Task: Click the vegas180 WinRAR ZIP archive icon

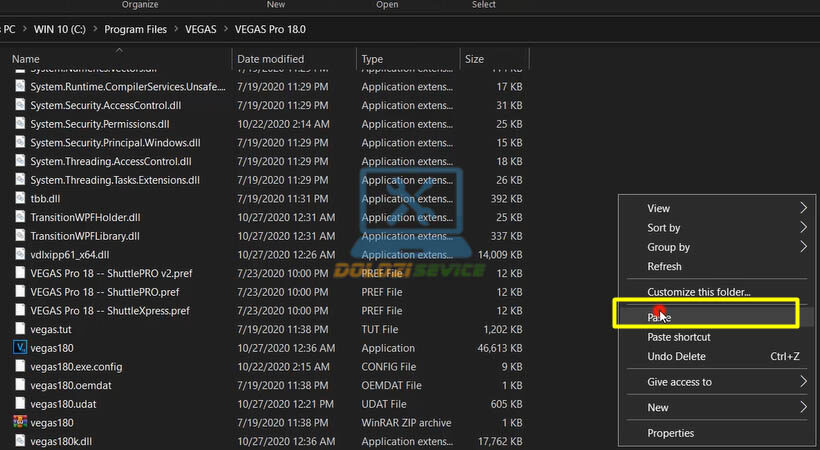Action: click(x=20, y=423)
